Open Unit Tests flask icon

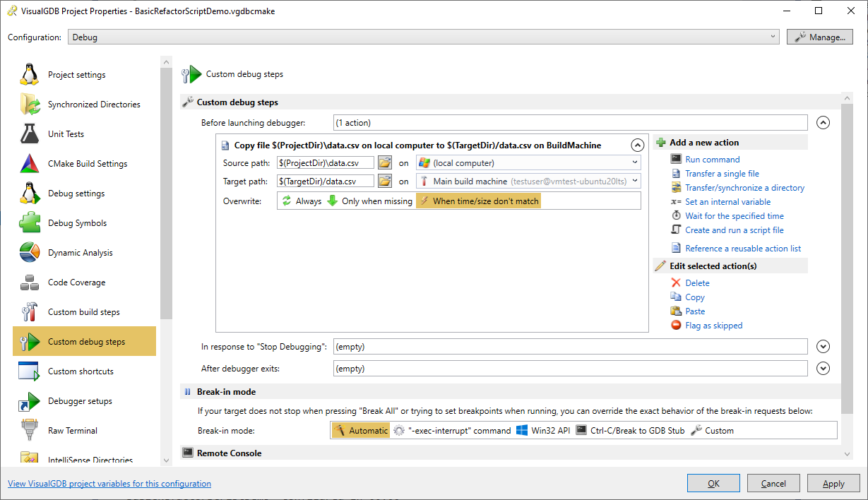point(30,133)
